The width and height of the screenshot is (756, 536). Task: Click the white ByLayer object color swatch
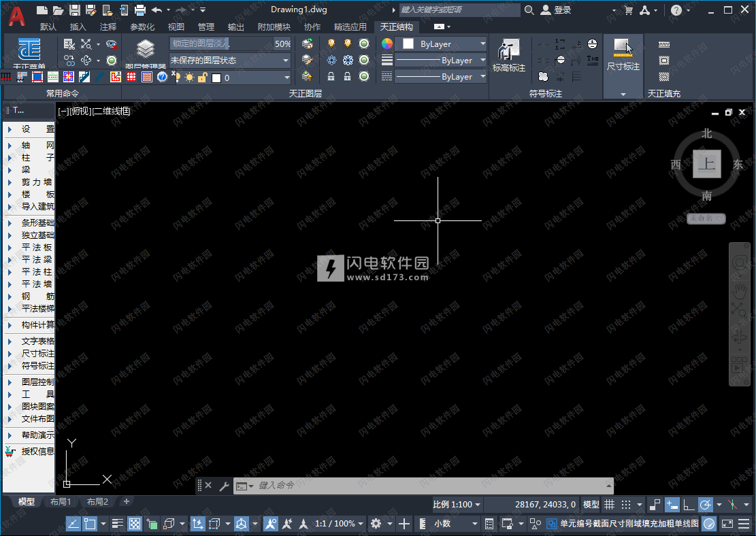point(408,44)
